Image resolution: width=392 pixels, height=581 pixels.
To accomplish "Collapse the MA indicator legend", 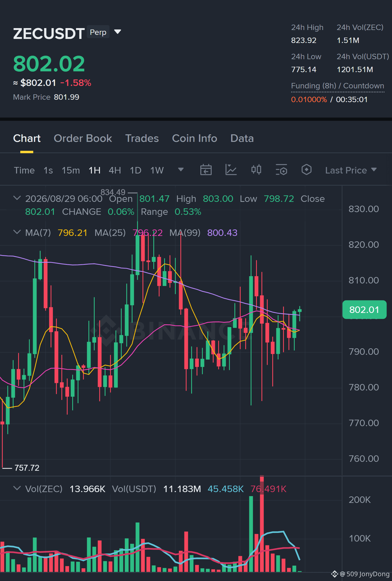I will pos(17,232).
